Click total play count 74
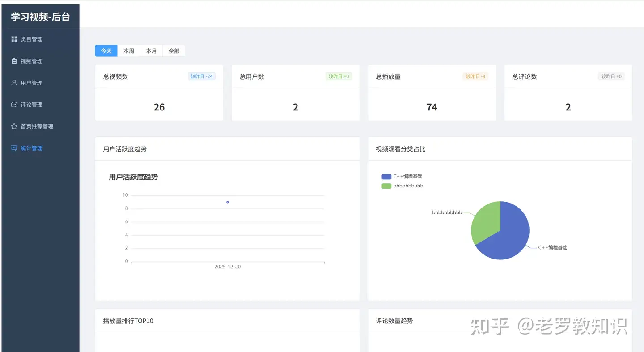The height and width of the screenshot is (352, 644). [432, 107]
